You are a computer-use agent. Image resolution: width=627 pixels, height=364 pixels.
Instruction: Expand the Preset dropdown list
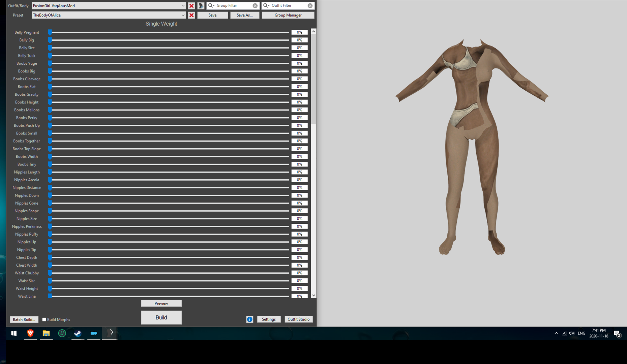183,15
